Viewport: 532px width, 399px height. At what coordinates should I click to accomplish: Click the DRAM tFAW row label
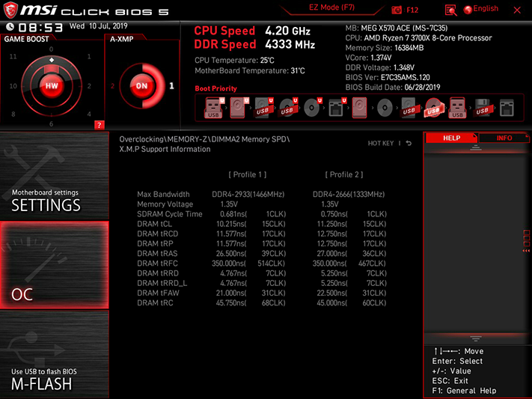point(158,293)
